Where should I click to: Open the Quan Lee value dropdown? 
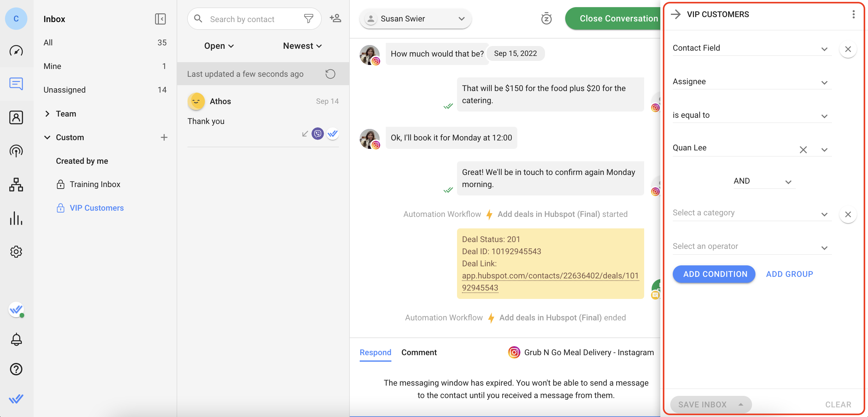(x=824, y=150)
